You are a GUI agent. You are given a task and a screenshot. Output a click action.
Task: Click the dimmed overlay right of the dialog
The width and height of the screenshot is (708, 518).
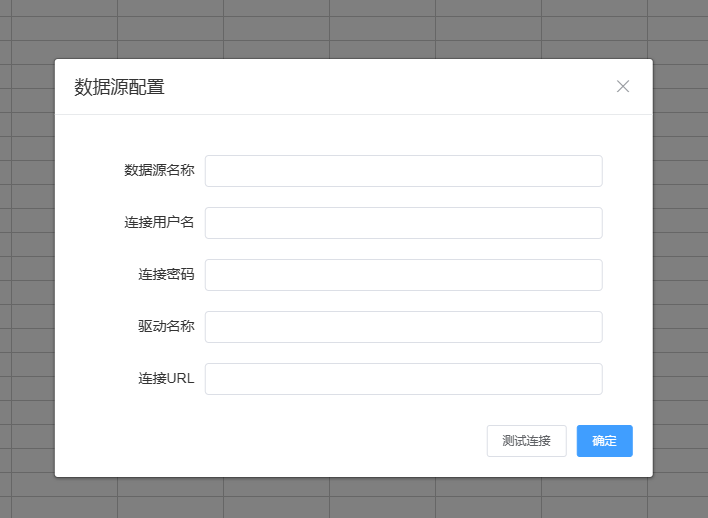(x=680, y=268)
